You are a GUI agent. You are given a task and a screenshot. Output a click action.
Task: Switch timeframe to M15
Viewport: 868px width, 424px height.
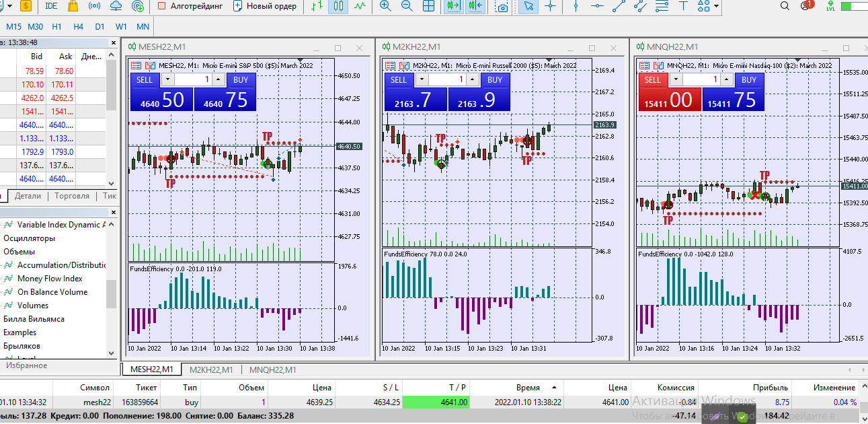click(13, 27)
